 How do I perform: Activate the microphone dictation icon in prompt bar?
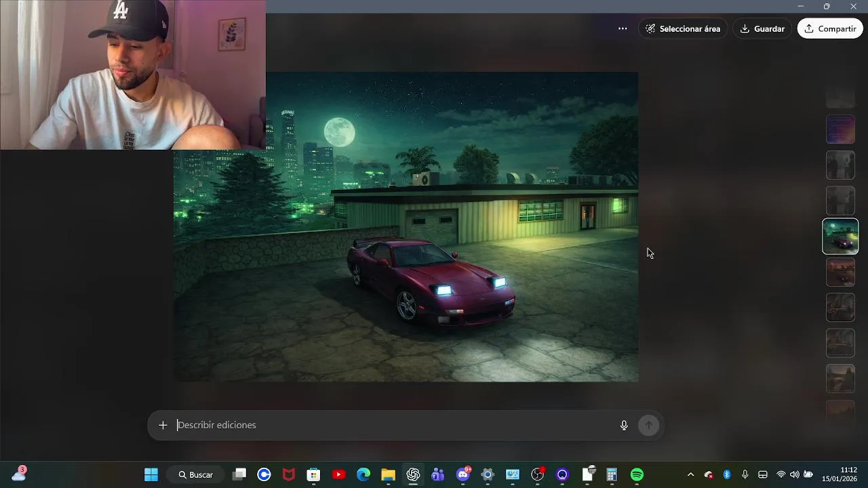click(x=624, y=425)
